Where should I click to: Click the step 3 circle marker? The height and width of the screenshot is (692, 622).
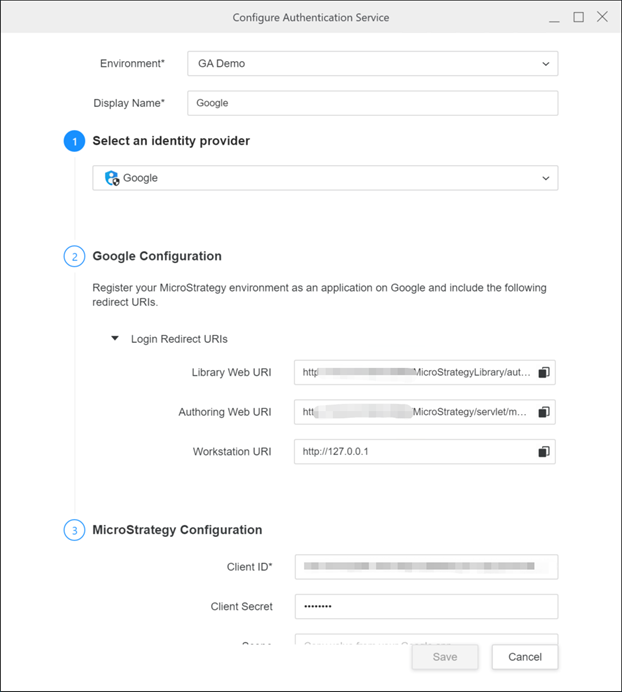click(74, 530)
